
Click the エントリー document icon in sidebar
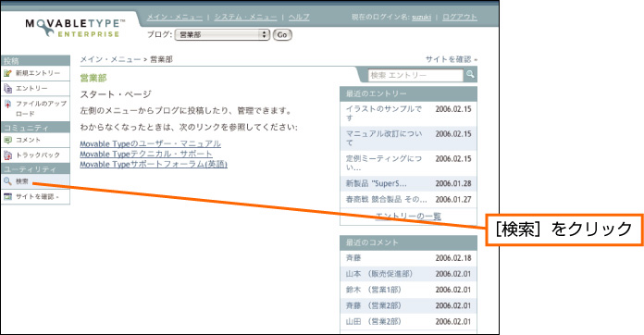[x=7, y=88]
